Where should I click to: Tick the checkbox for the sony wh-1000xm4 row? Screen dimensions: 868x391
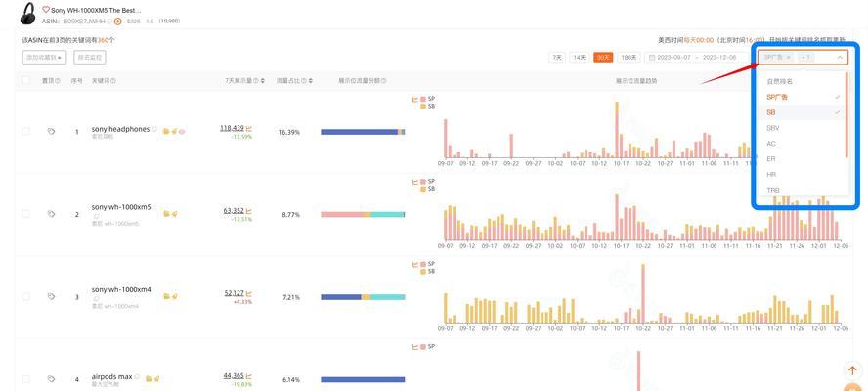coord(25,297)
